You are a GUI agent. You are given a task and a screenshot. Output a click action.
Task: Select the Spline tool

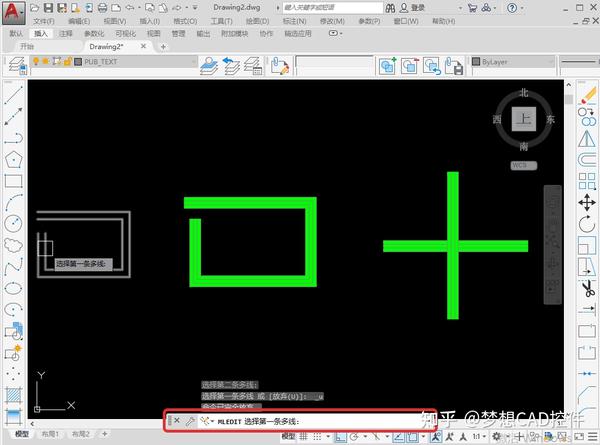point(13,267)
